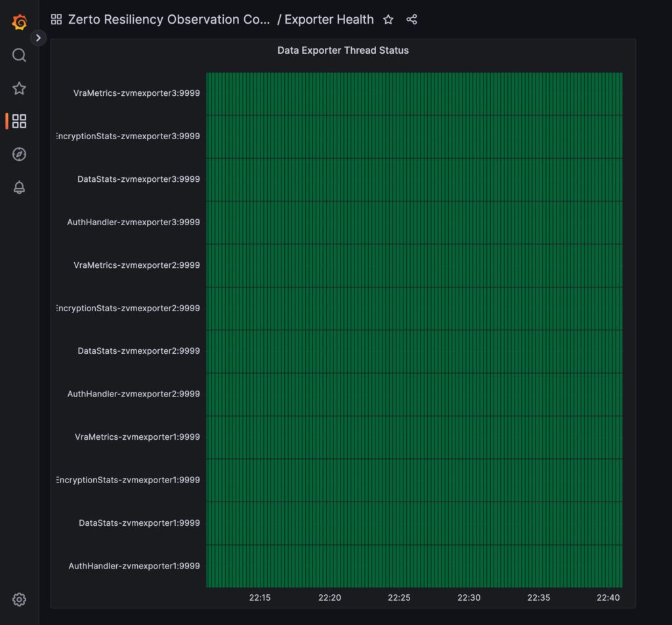Click the green status bar for DataStats-zvmexporter2
672x625 pixels.
[415, 351]
